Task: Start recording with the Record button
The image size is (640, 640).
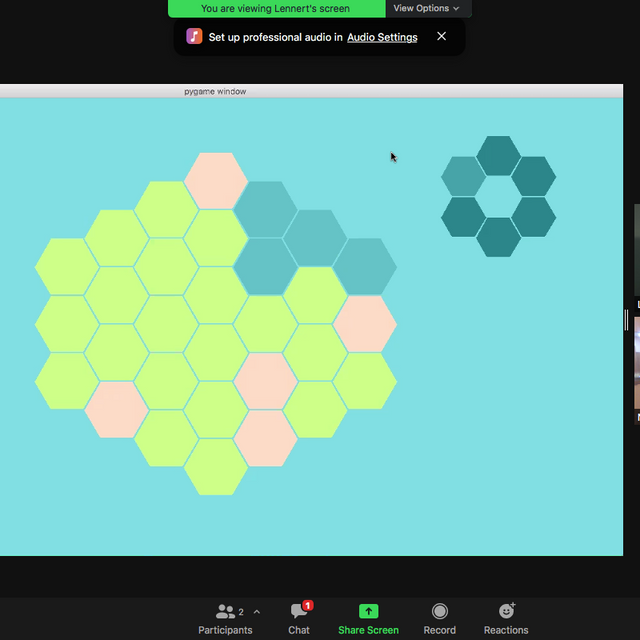Action: 439,619
